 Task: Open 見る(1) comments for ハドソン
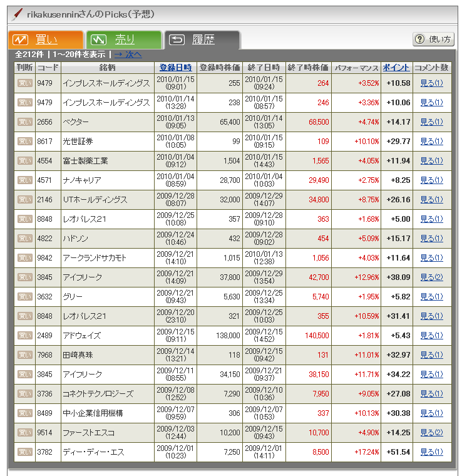(x=432, y=239)
